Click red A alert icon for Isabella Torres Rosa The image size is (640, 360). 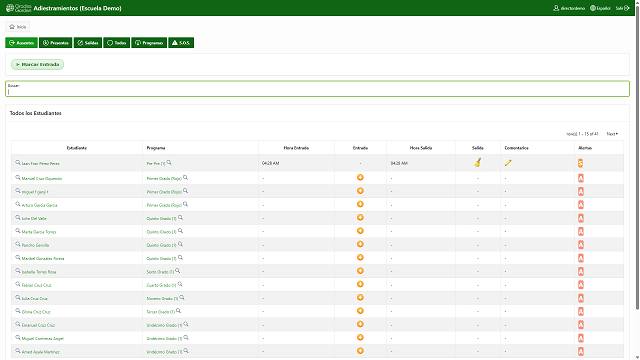pyautogui.click(x=581, y=271)
